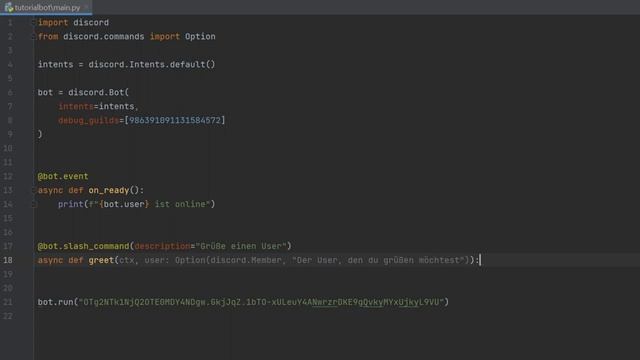
Task: Click the word 'Option' in the import line
Action: point(200,37)
